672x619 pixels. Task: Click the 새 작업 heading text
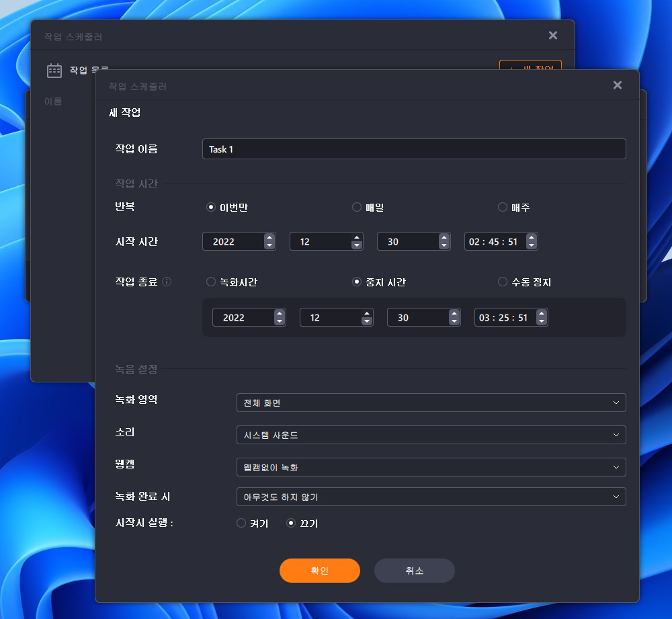pos(125,112)
